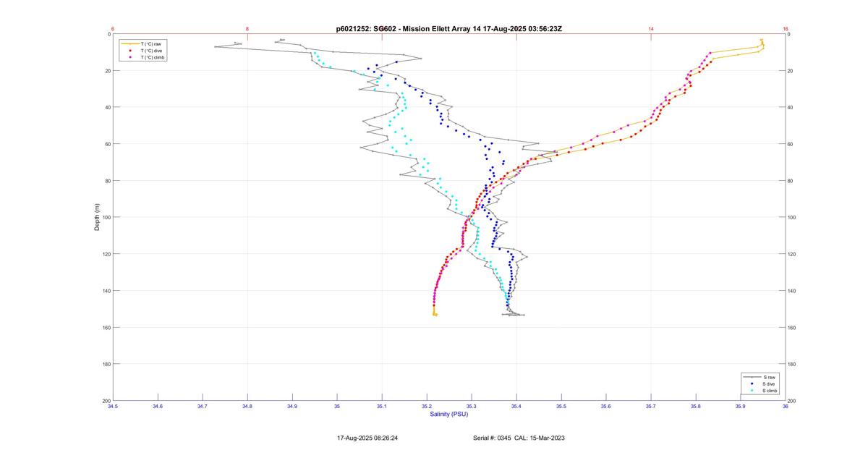Click the 'Salinity (PSU)' axis label
This screenshot has width=868, height=450.
[449, 414]
